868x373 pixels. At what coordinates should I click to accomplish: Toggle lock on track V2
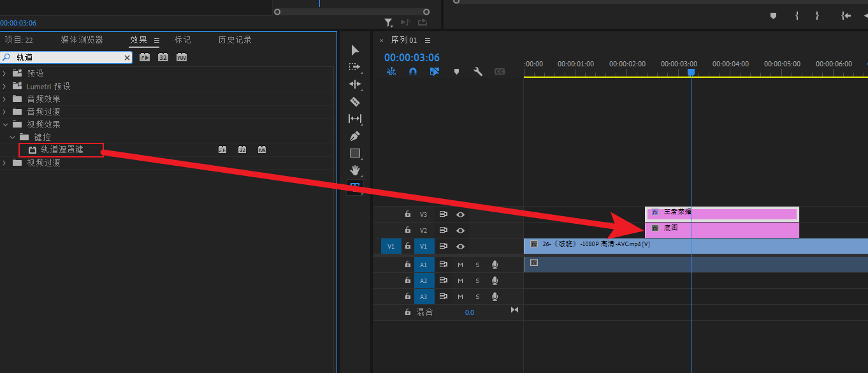(x=407, y=231)
